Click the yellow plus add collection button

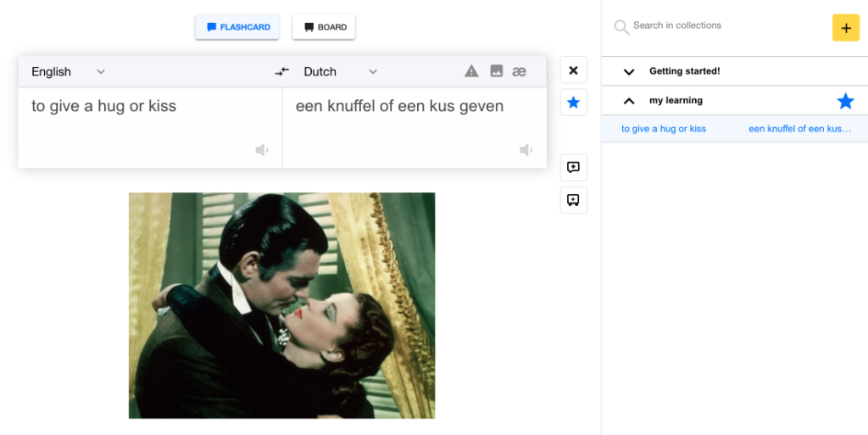[x=845, y=28]
